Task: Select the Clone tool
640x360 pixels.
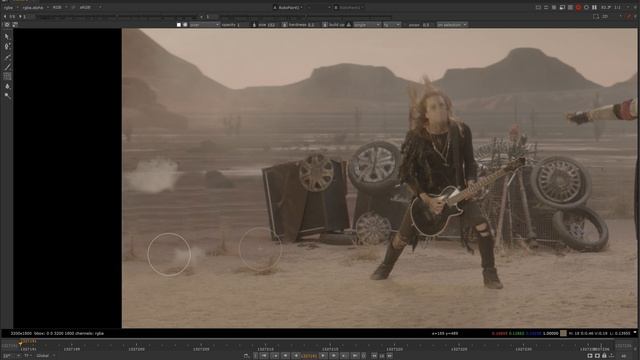Action: pyautogui.click(x=7, y=76)
